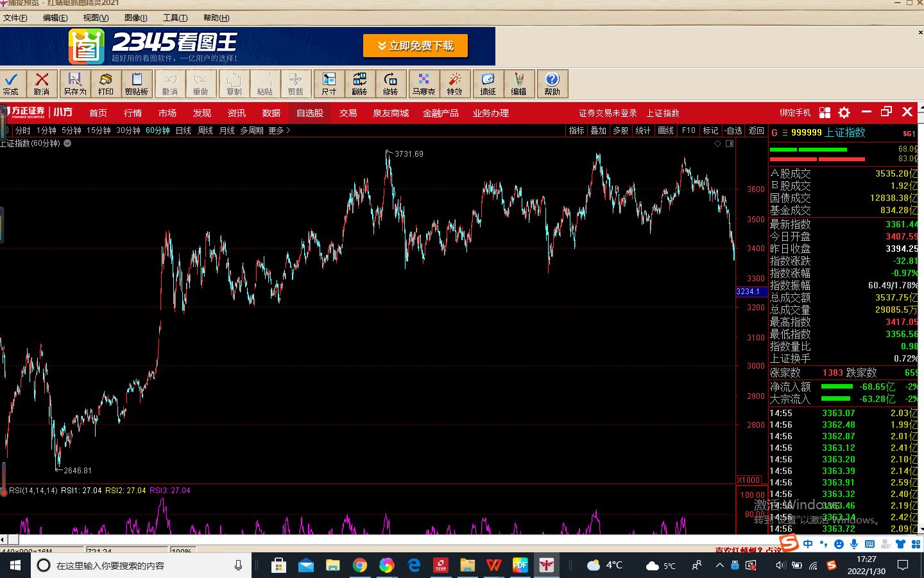
Task: Click the four-square layout icon in red header
Action: [825, 112]
